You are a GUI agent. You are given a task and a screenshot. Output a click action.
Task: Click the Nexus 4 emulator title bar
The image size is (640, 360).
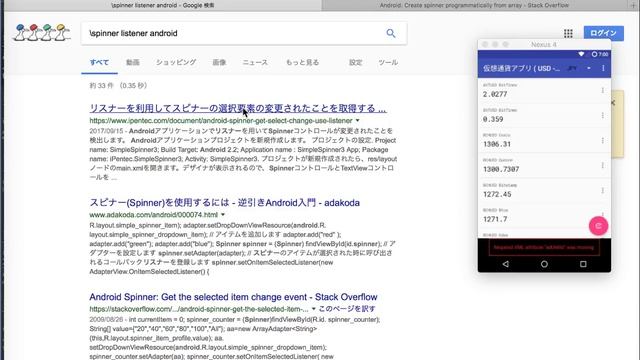pos(544,44)
